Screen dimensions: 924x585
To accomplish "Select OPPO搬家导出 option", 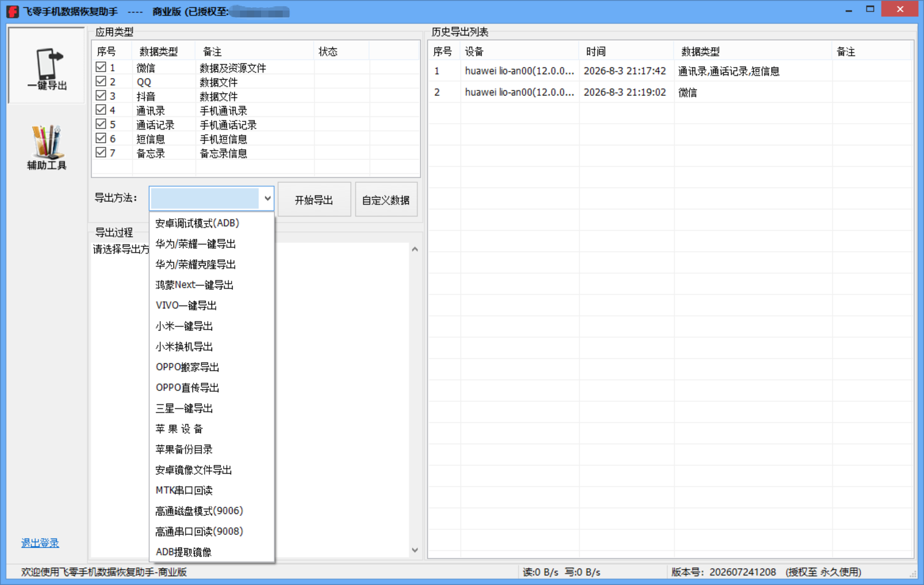I will coord(211,367).
